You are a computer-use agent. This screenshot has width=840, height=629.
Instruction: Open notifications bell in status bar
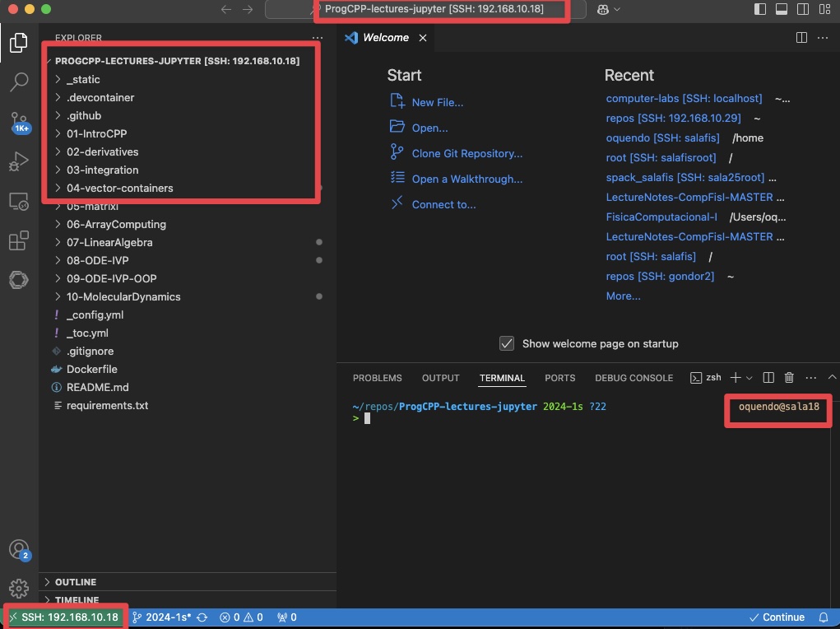point(824,617)
